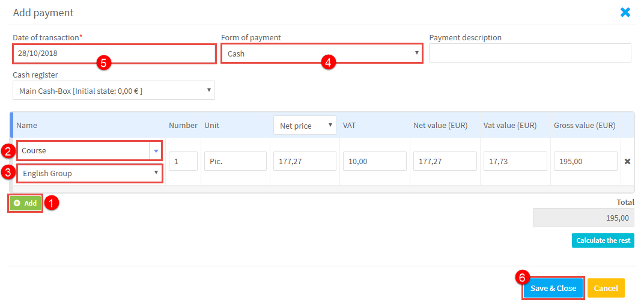Click the Date of transaction field
Screen dimensions: 644x306
114,54
